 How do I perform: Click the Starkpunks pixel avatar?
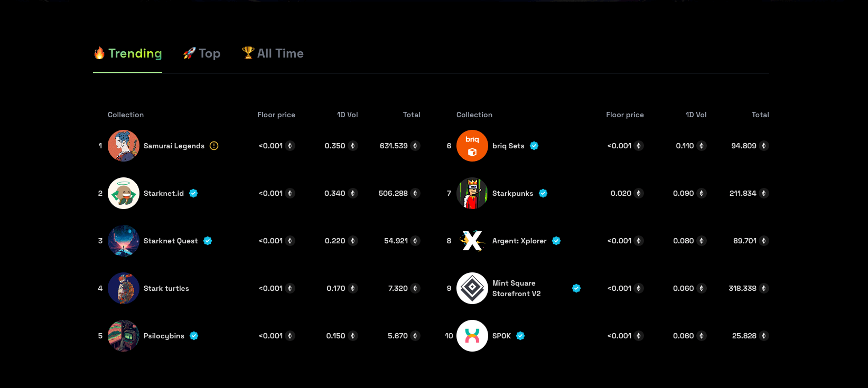tap(472, 193)
